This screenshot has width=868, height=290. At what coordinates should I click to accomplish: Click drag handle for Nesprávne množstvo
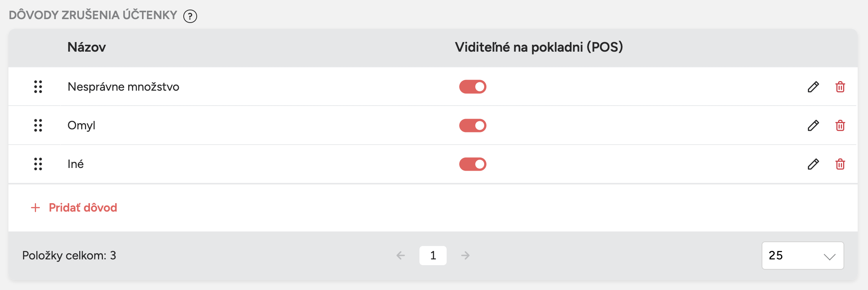click(38, 87)
